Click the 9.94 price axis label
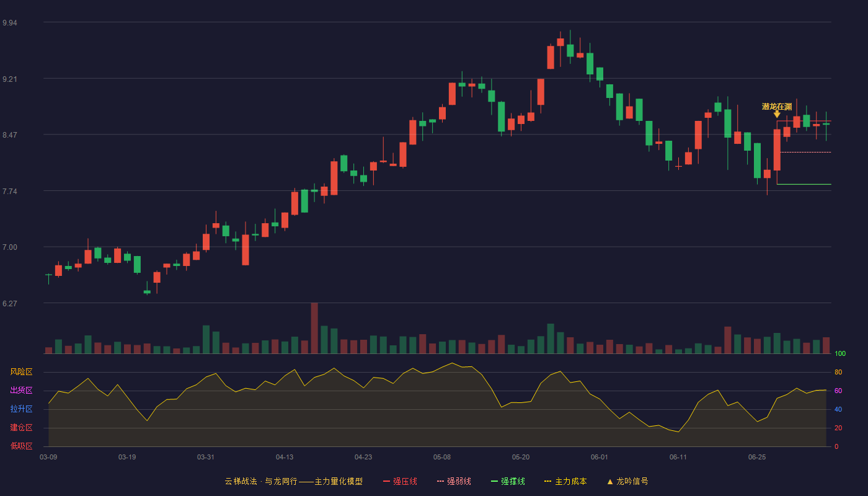Viewport: 868px width, 496px height. pyautogui.click(x=10, y=23)
